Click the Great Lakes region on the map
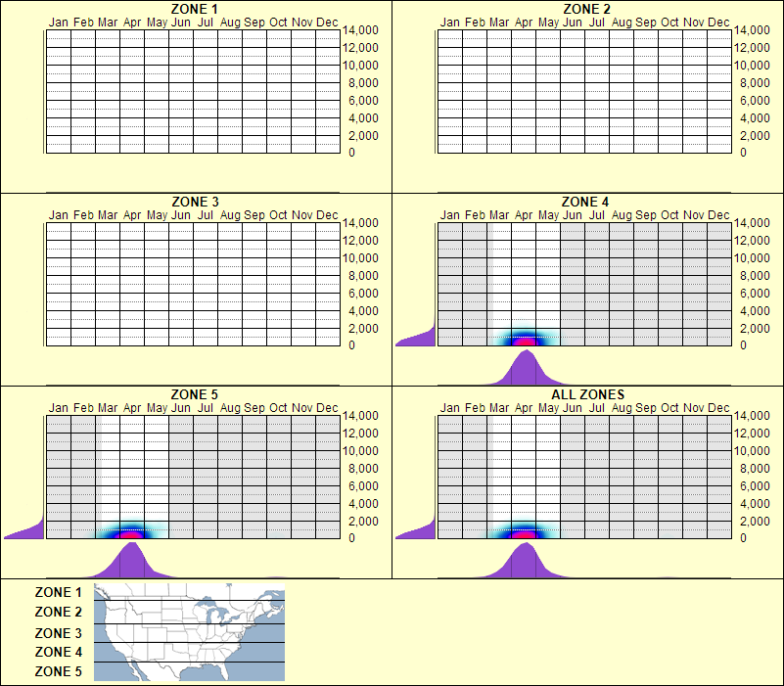This screenshot has height=686, width=784. point(217,612)
